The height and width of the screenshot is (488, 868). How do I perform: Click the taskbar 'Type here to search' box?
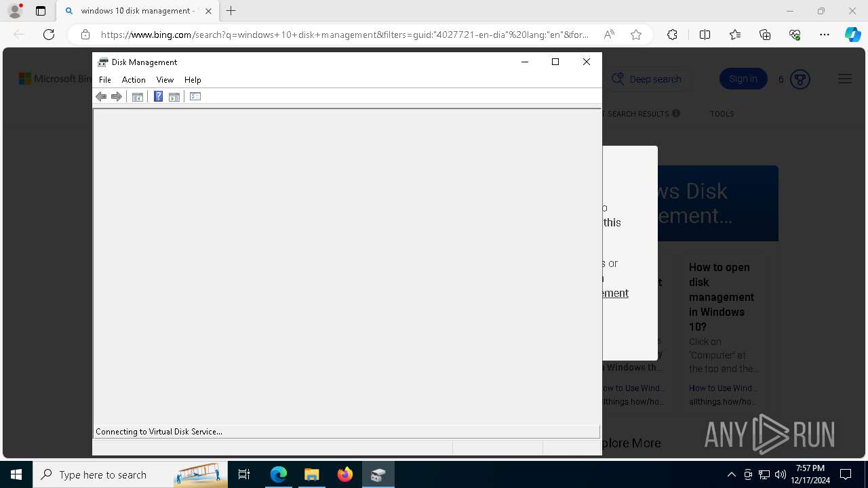tap(130, 474)
